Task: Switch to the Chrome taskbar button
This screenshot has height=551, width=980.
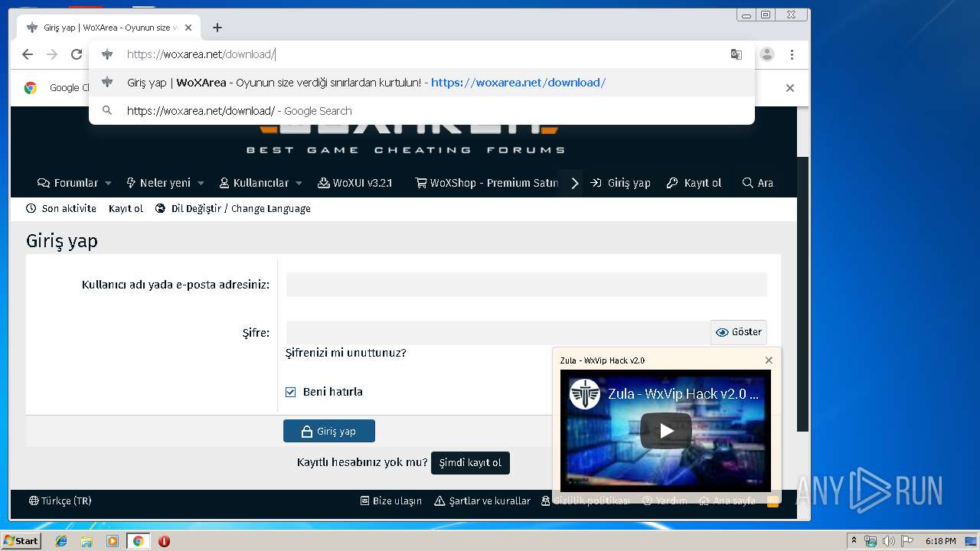Action: point(139,541)
